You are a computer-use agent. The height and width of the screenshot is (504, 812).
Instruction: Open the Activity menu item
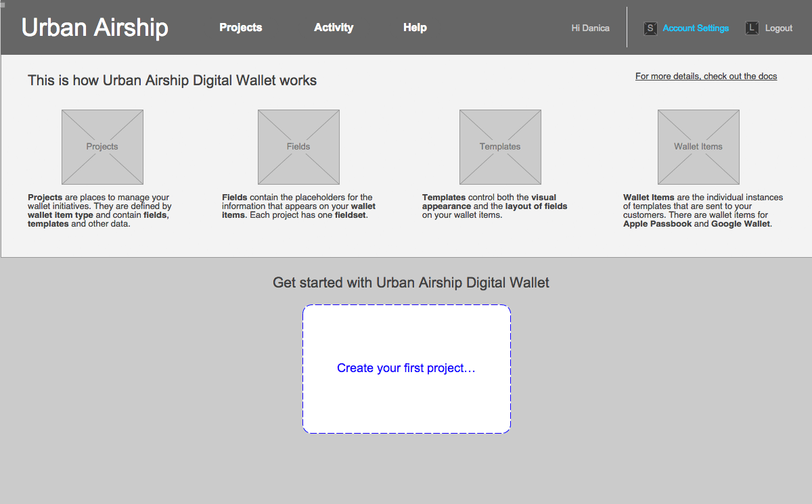pyautogui.click(x=334, y=28)
